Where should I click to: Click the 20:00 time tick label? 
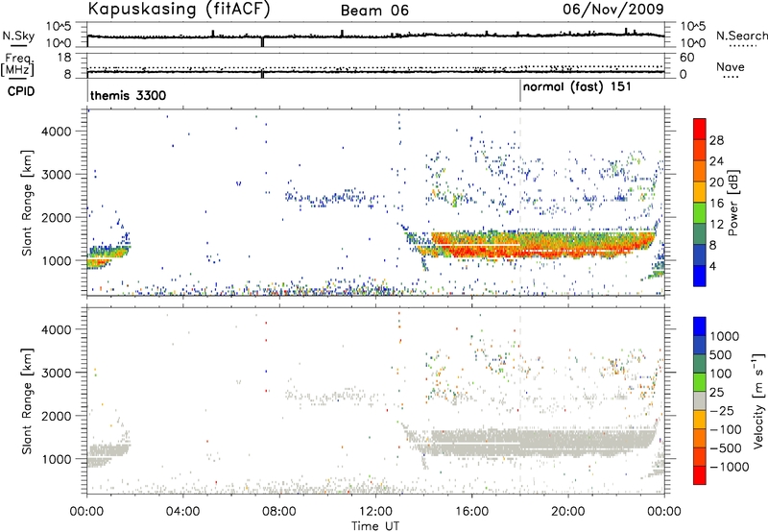click(568, 512)
